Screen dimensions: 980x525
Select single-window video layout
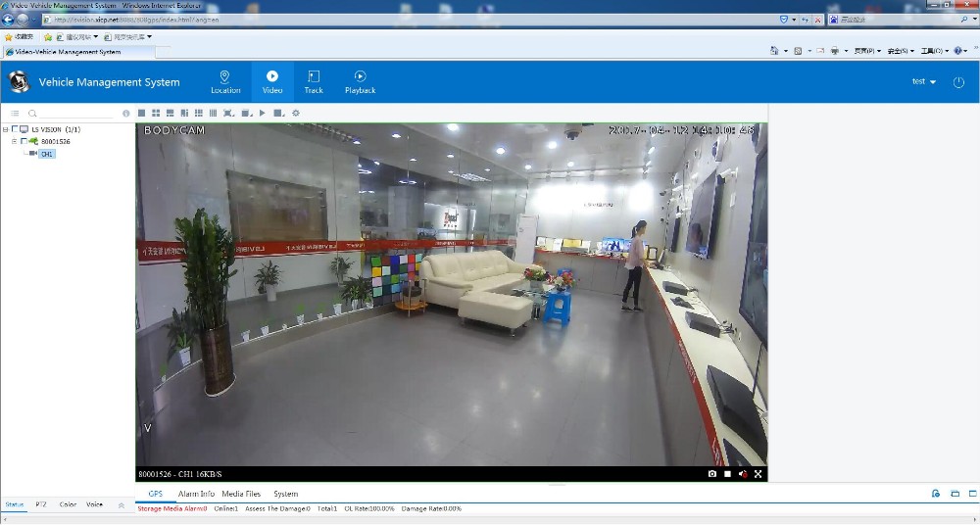click(x=142, y=113)
